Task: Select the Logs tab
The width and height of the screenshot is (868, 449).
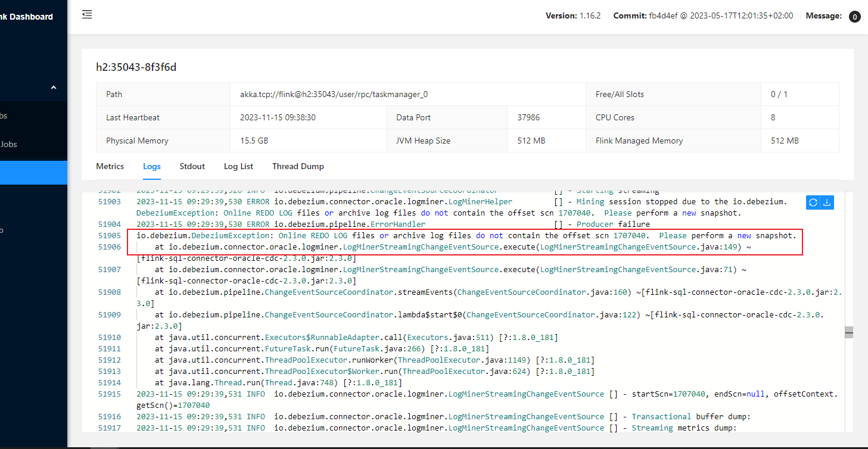Action: click(x=152, y=166)
